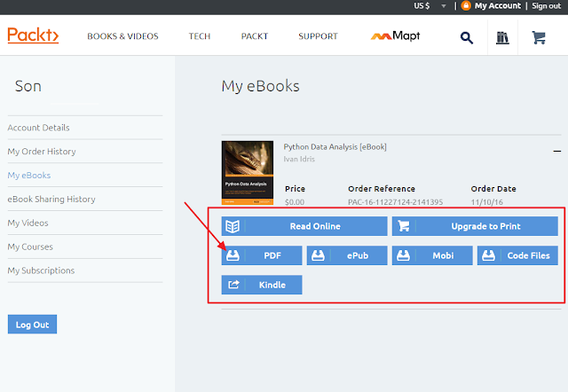The height and width of the screenshot is (392, 568).
Task: Open the PACKT menu
Action: tap(255, 36)
